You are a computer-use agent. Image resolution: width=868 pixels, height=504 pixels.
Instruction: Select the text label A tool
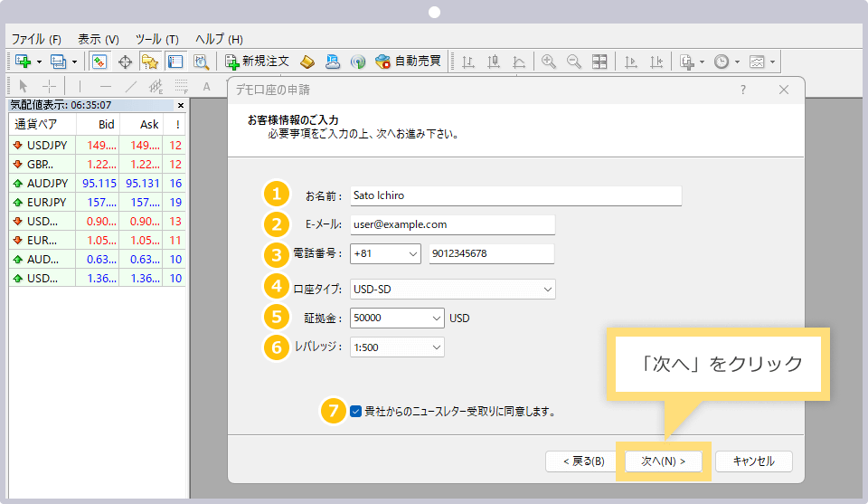[206, 86]
